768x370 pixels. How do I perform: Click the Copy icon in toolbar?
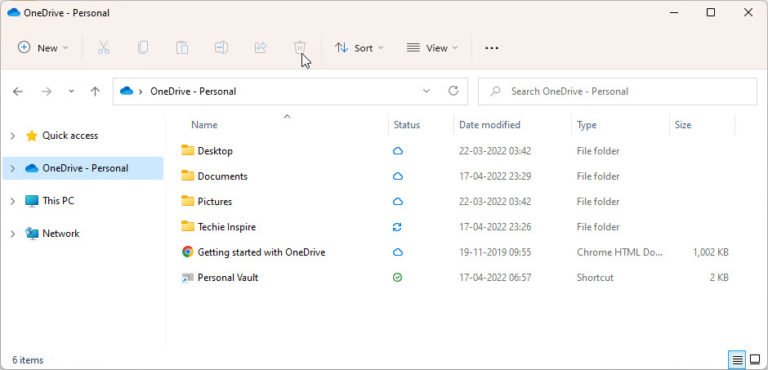[x=143, y=48]
